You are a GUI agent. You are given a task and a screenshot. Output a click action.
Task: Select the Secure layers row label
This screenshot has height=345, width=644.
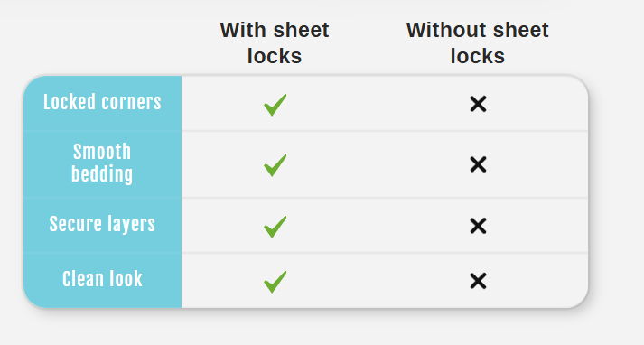coord(102,224)
